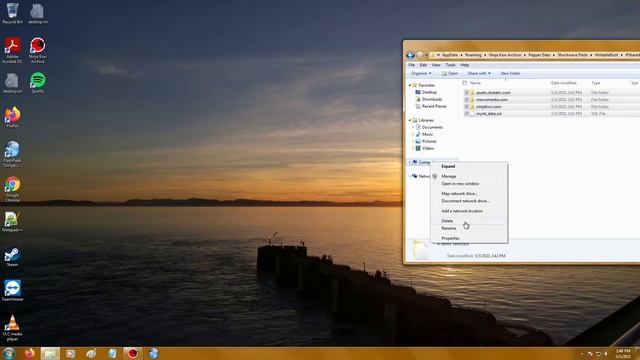Select Adobe Acrobat DC desktop shortcut
This screenshot has height=360, width=640.
12,50
